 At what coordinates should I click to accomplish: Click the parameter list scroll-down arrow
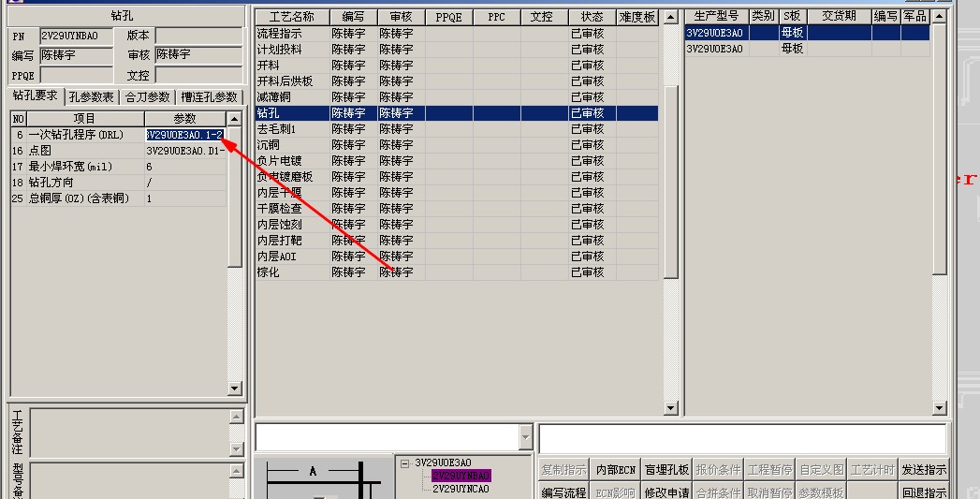(234, 389)
